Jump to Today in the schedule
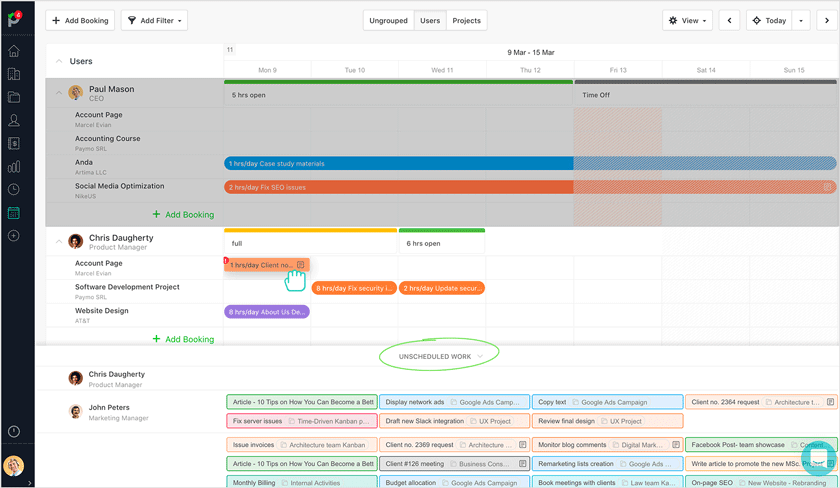Viewport: 840px width, 488px height. point(769,20)
